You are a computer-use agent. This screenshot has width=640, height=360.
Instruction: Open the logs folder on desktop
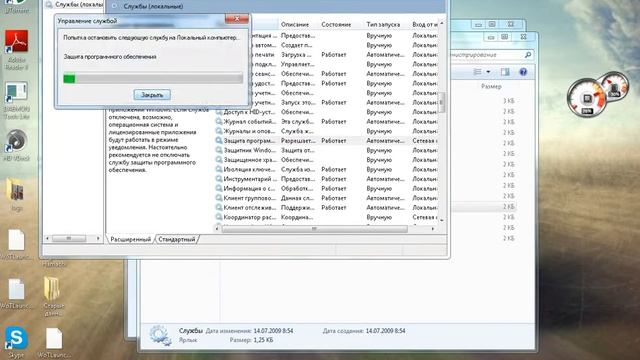click(x=16, y=195)
